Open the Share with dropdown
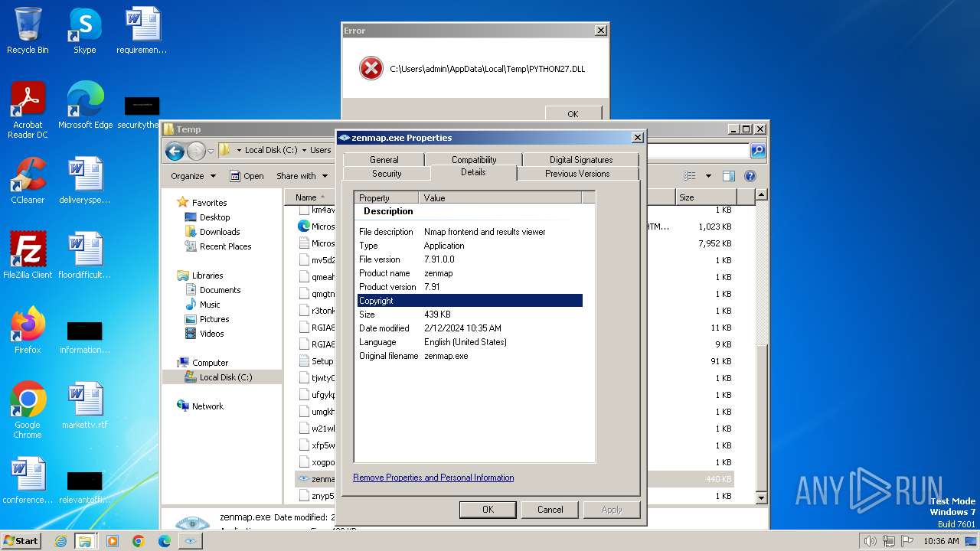Image resolution: width=980 pixels, height=551 pixels. pos(302,176)
